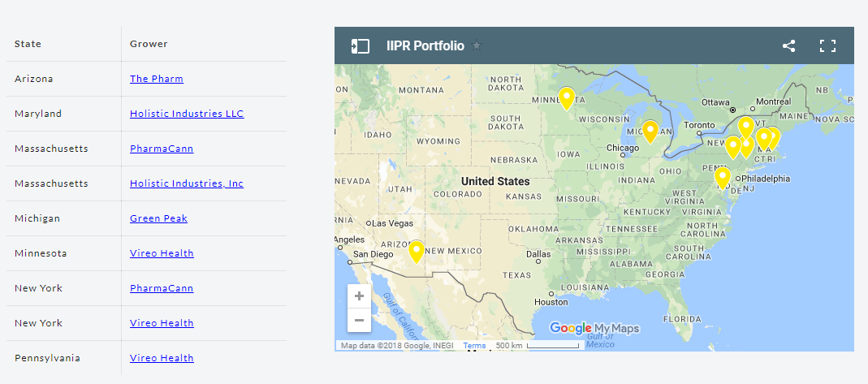Select the yellow pin in Michigan

coord(650,132)
